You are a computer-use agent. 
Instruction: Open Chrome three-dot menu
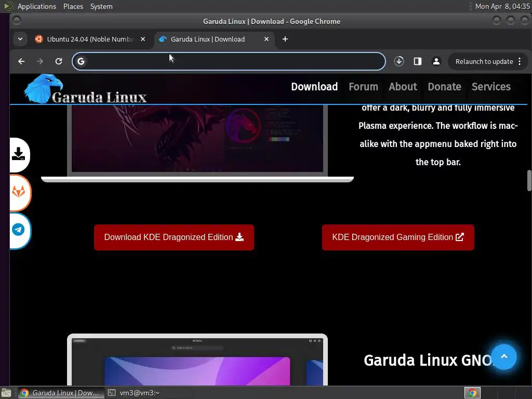(520, 61)
